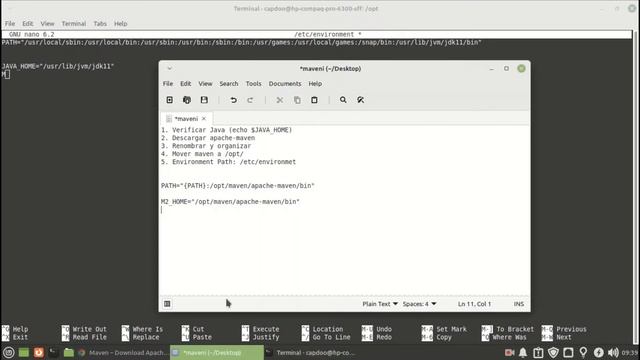Viewport: 640px width, 360px height.
Task: Launch terminal from taskbar launcher icon
Action: pyautogui.click(x=53, y=352)
